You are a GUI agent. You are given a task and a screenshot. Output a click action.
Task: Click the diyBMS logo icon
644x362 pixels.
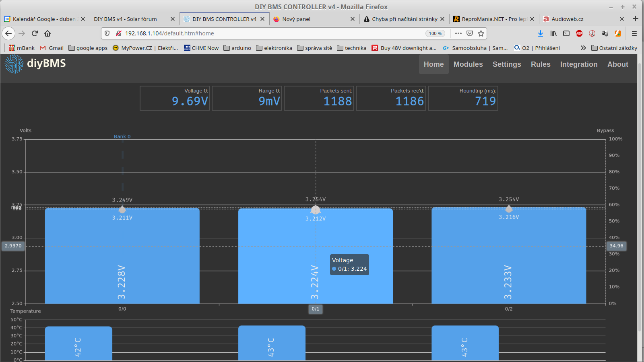[14, 64]
